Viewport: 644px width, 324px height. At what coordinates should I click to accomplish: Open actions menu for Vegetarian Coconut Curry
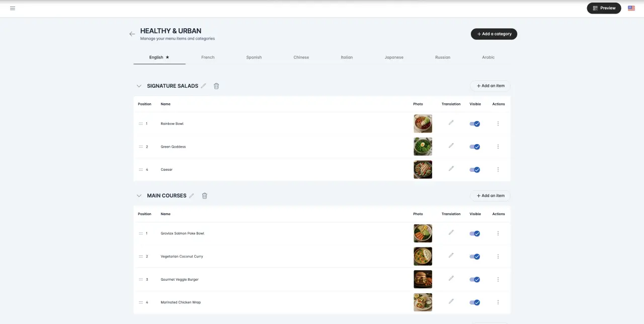click(x=498, y=256)
